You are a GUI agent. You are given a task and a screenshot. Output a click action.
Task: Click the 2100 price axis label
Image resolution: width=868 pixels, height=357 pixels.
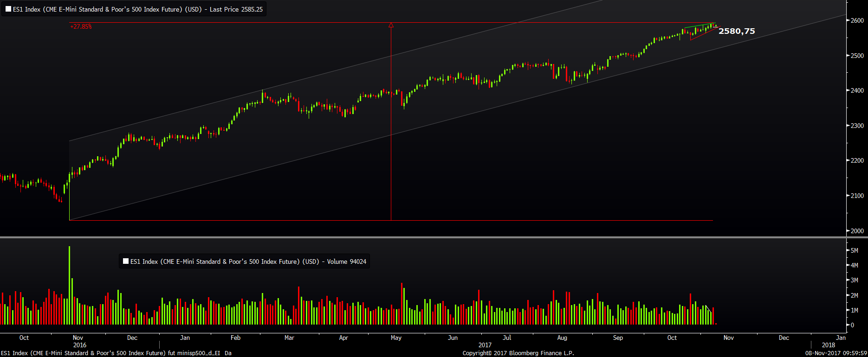click(857, 196)
